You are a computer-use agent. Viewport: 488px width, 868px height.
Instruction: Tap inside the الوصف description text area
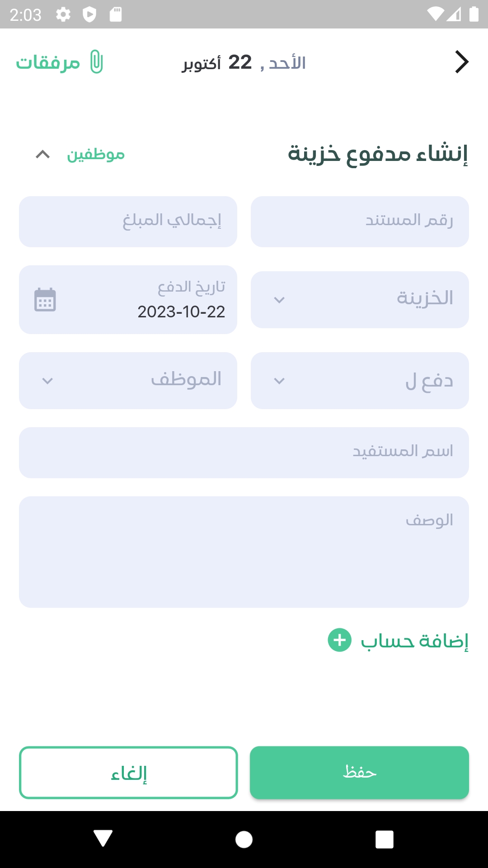click(x=244, y=552)
